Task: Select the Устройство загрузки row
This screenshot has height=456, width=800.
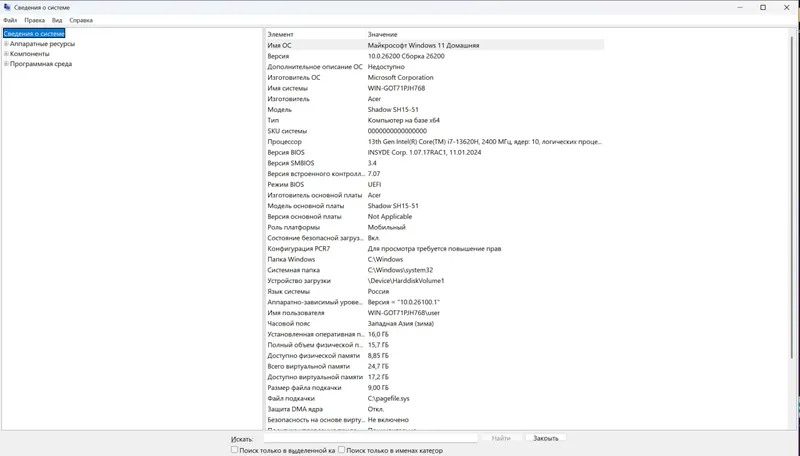Action: (435, 281)
